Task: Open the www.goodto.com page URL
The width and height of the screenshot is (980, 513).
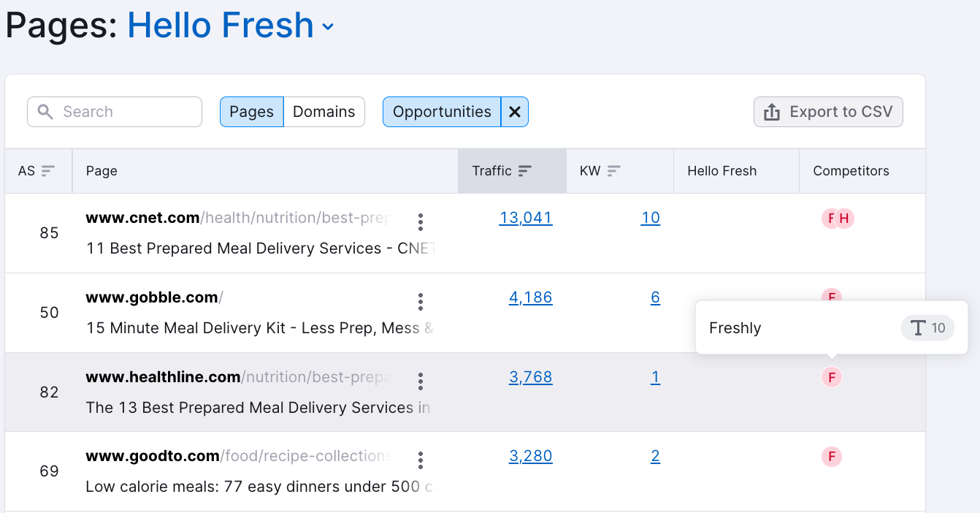Action: point(238,457)
